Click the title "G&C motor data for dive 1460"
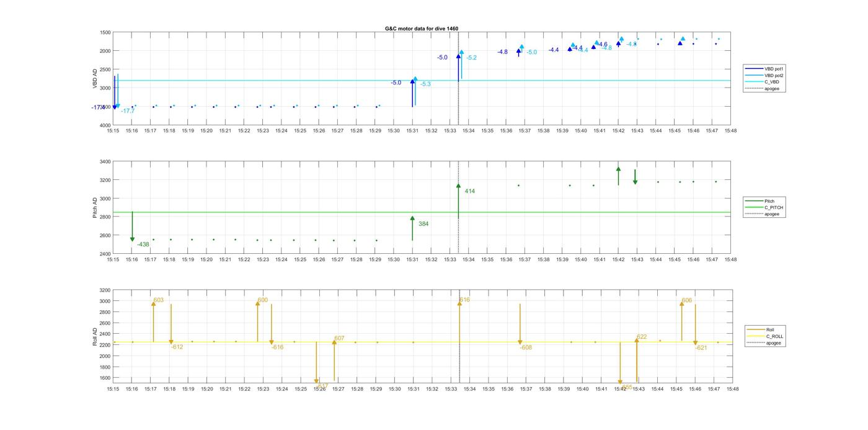Screen dimensions: 868x430 [x=422, y=29]
